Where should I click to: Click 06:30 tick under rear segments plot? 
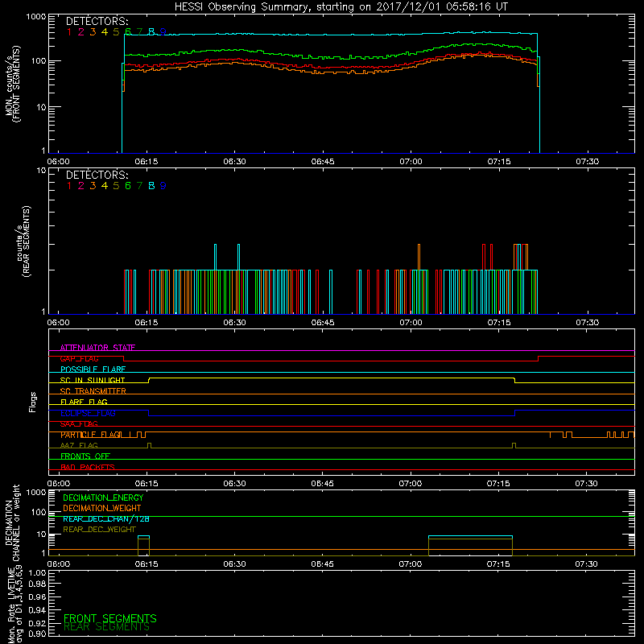[234, 323]
